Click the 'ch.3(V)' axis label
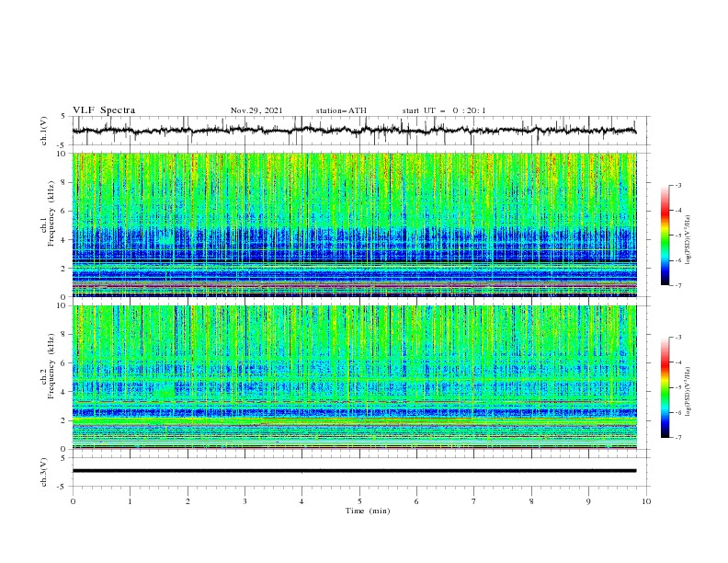The height and width of the screenshot is (563, 728). pyautogui.click(x=44, y=472)
